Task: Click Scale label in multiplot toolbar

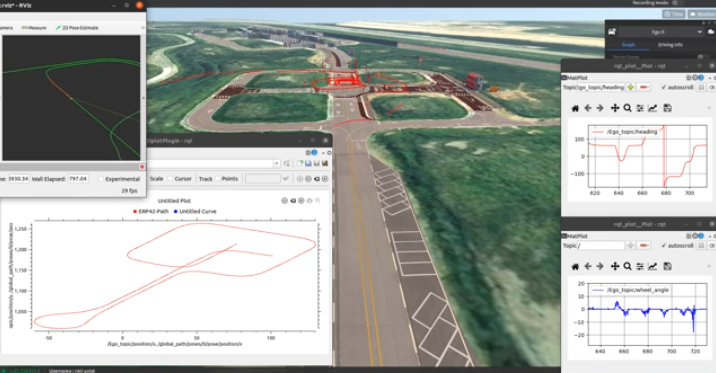Action: click(156, 179)
